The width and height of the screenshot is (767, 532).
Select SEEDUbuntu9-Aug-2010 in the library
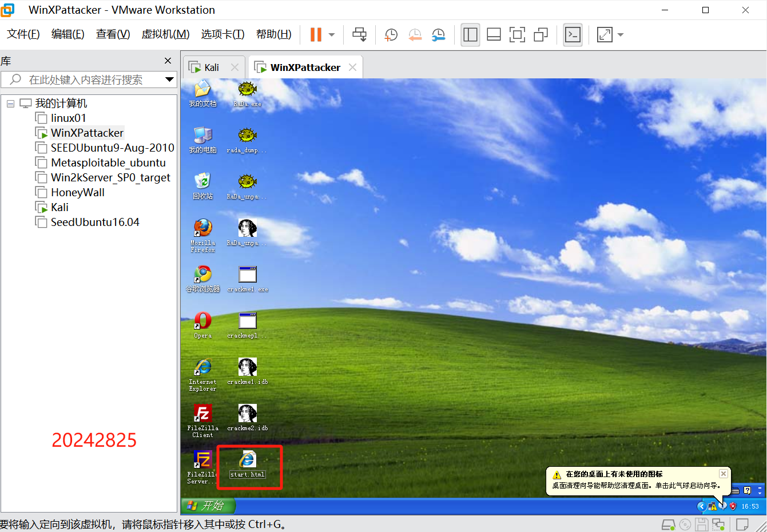tap(112, 148)
